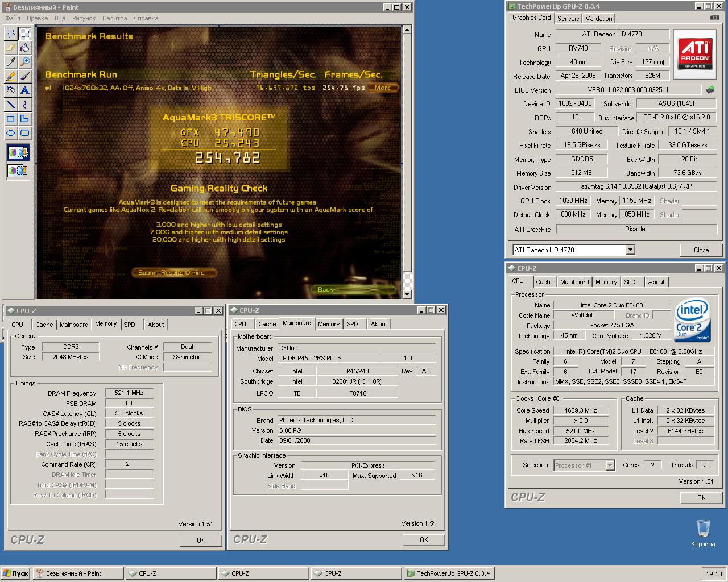
Task: Choose the Rounded Rectangle tool
Action: 25,133
